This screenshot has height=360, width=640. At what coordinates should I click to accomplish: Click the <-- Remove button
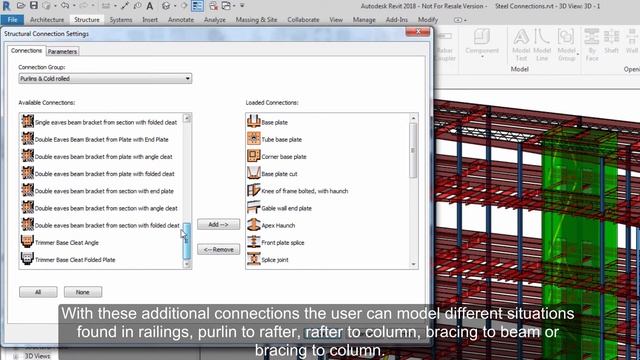(218, 249)
